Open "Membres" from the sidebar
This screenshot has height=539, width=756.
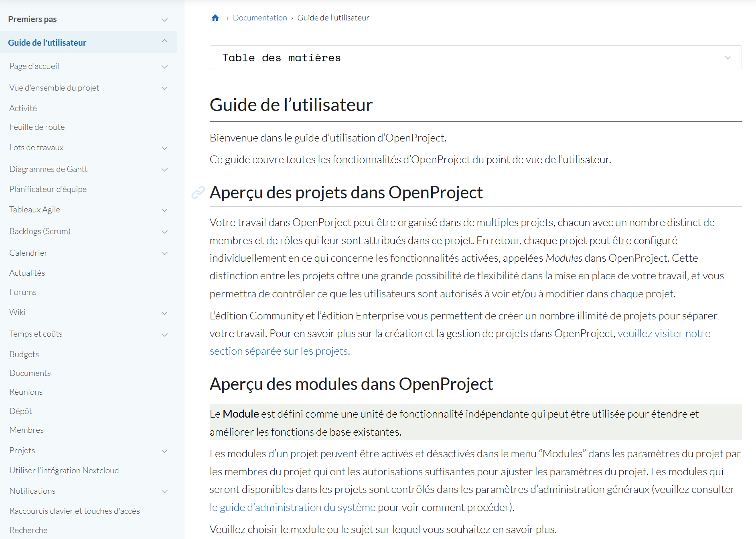coord(26,430)
